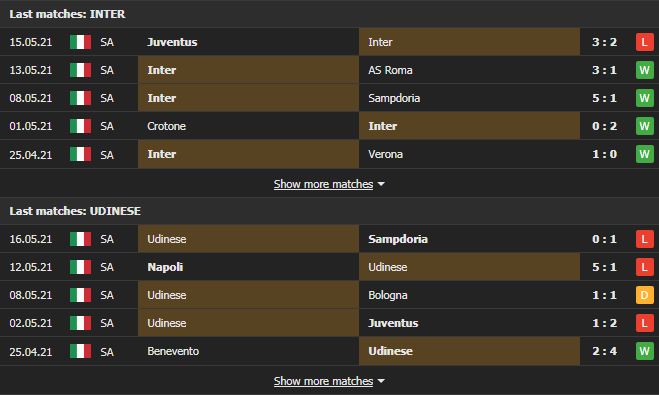Image resolution: width=659 pixels, height=395 pixels.
Task: Click the highlighted Inter cell in Verona match
Action: pos(248,154)
